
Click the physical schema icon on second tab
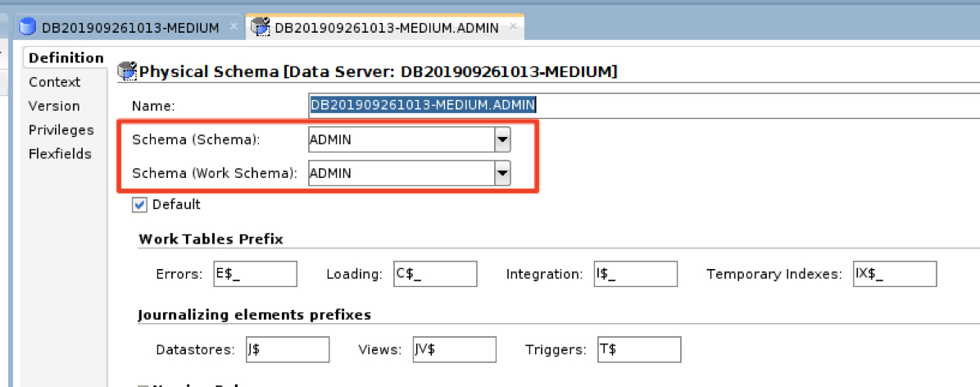(260, 27)
